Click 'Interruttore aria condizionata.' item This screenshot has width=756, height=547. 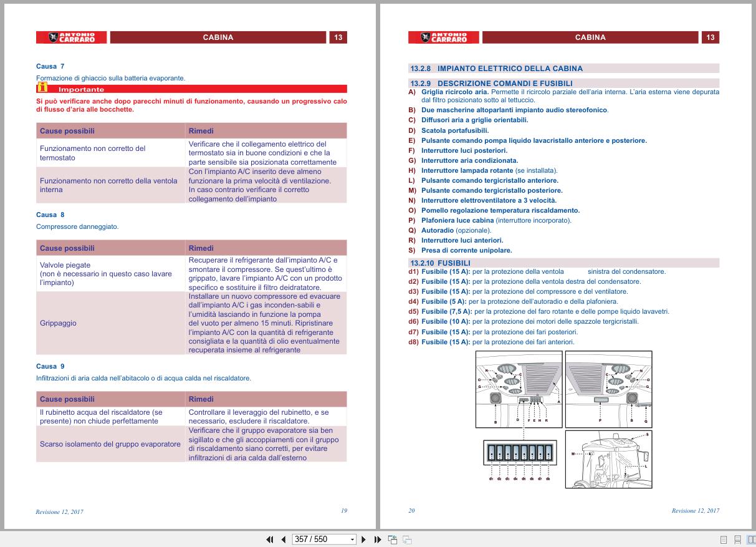tap(469, 160)
